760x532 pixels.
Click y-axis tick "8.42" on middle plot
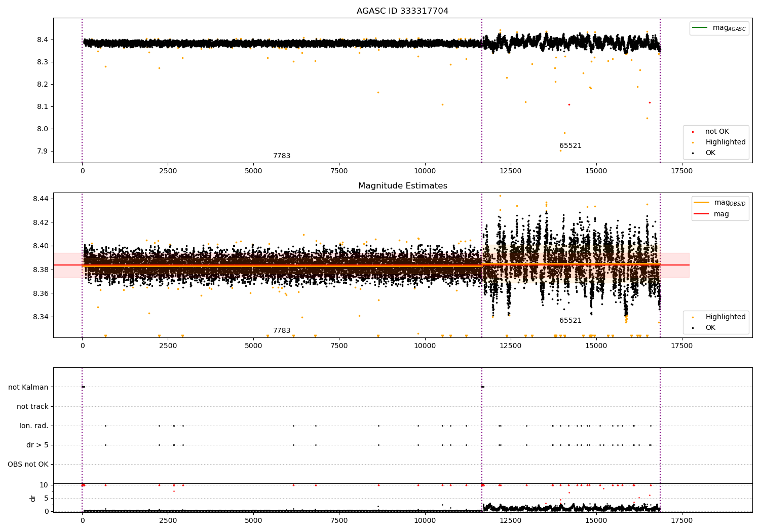tap(41, 223)
